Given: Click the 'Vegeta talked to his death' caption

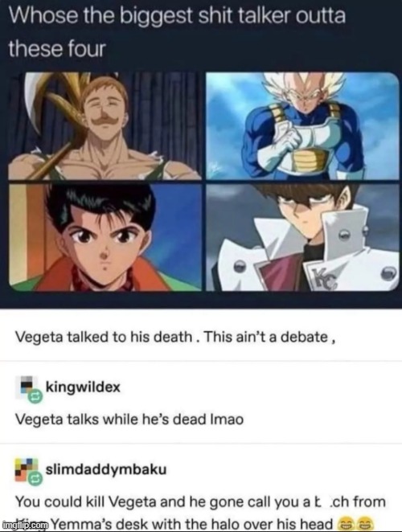Looking at the screenshot, I should point(175,337).
